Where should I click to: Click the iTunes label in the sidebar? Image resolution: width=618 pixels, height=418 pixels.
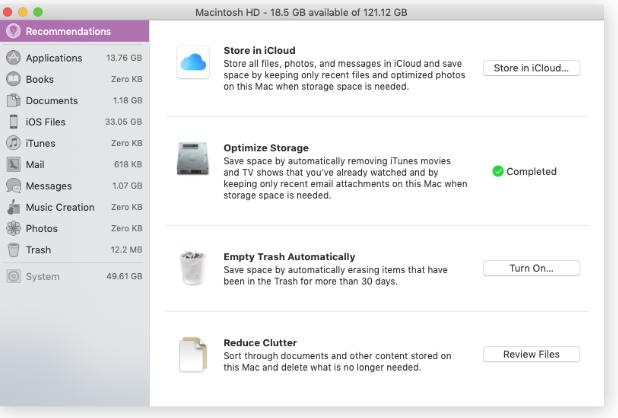coord(40,143)
